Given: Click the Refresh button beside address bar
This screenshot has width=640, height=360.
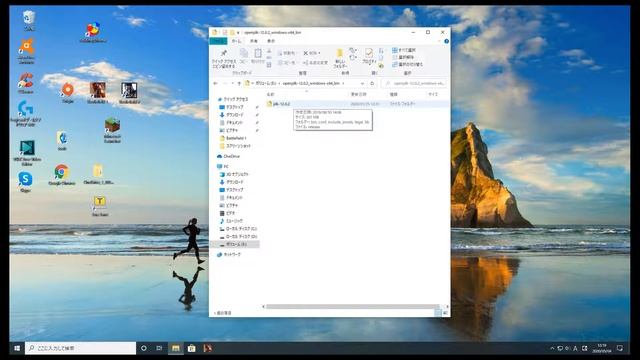Looking at the screenshot, I should pos(372,83).
